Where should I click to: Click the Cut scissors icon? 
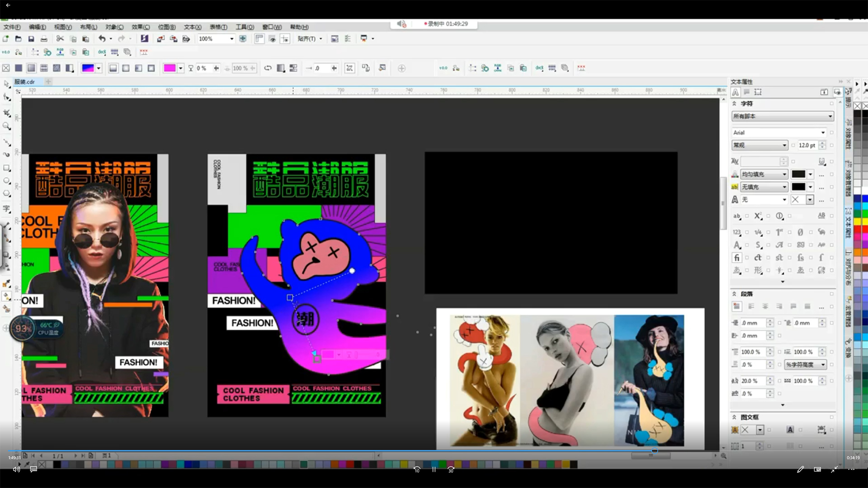pos(60,39)
